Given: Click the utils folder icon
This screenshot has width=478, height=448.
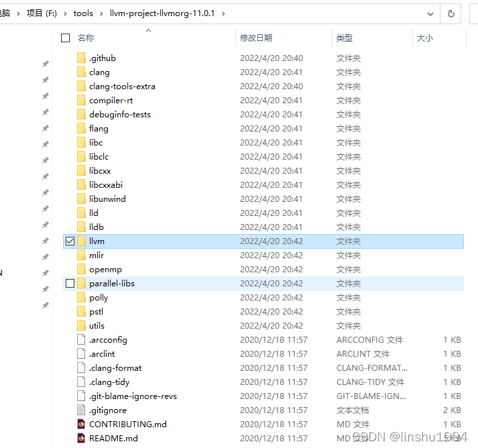Looking at the screenshot, I should coord(81,325).
